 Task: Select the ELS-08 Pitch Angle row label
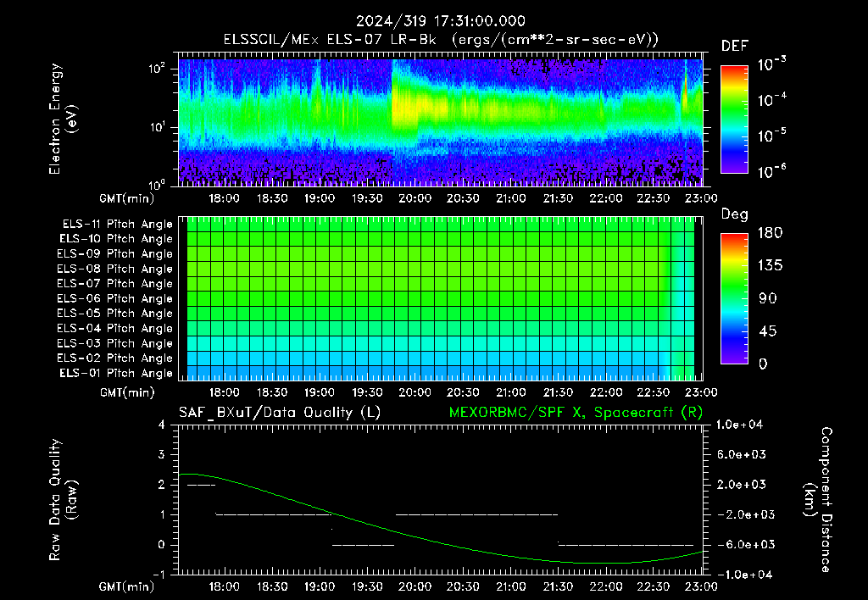[x=115, y=269]
